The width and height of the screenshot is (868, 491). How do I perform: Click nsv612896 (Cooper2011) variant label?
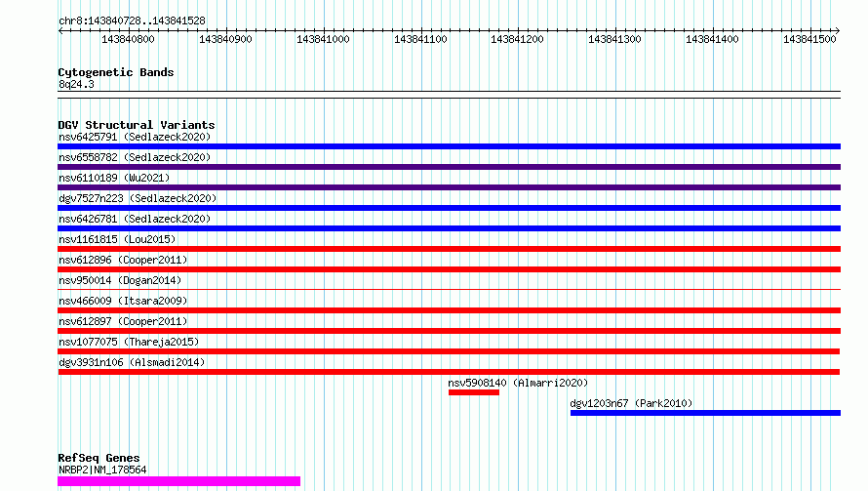tap(123, 260)
